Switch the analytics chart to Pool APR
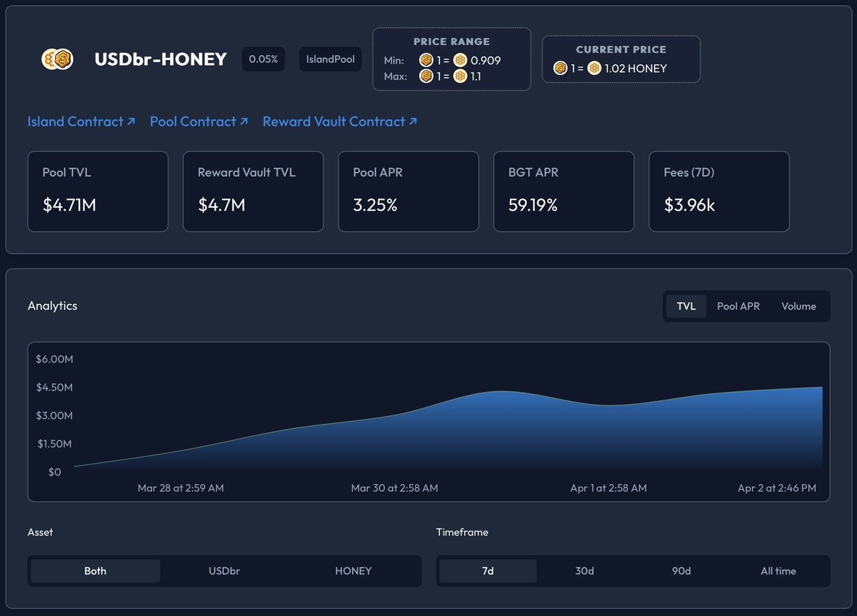 pos(738,306)
